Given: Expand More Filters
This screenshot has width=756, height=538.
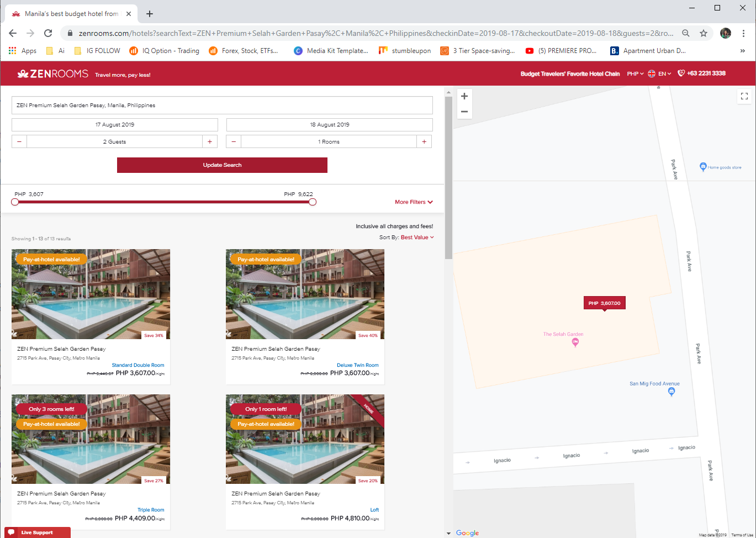Looking at the screenshot, I should (x=414, y=202).
